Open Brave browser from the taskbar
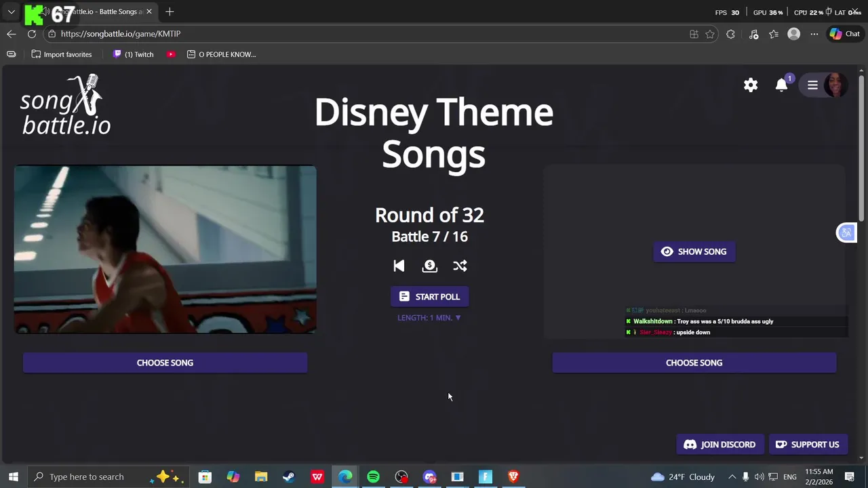Screen dimensions: 868x488 point(513,476)
